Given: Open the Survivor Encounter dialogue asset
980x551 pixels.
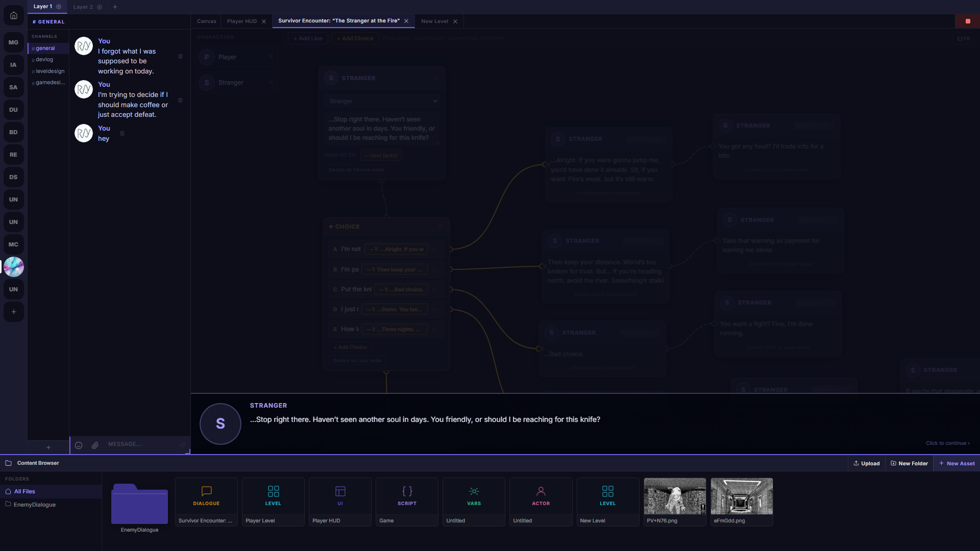Looking at the screenshot, I should click(206, 502).
